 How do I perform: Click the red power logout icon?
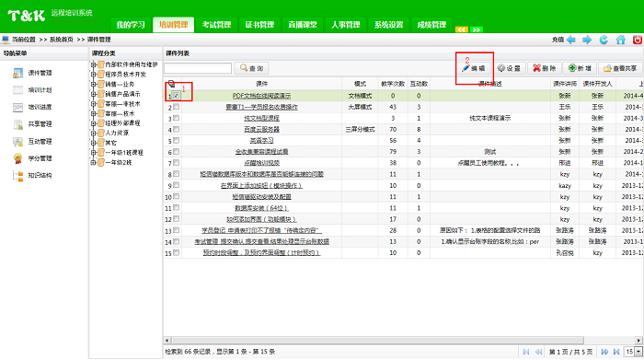click(x=637, y=40)
